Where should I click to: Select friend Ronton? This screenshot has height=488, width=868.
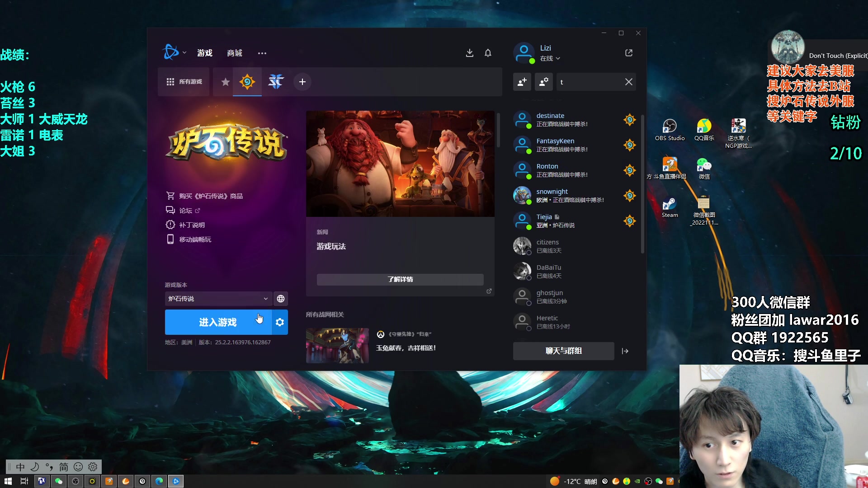tap(575, 170)
